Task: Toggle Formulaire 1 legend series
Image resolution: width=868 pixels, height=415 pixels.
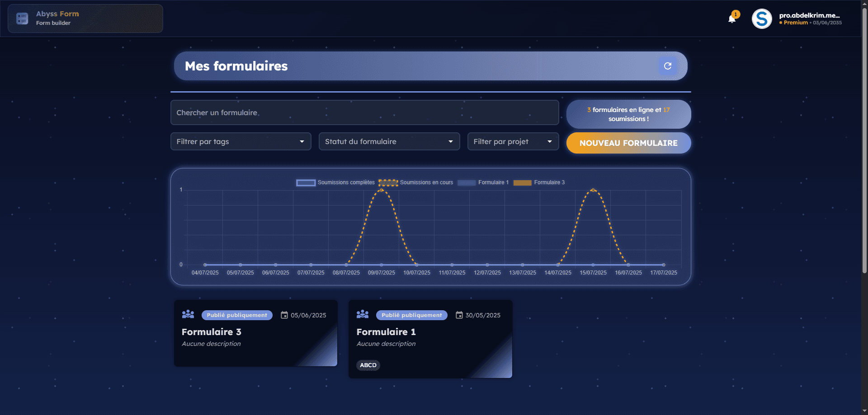Action: [x=483, y=182]
